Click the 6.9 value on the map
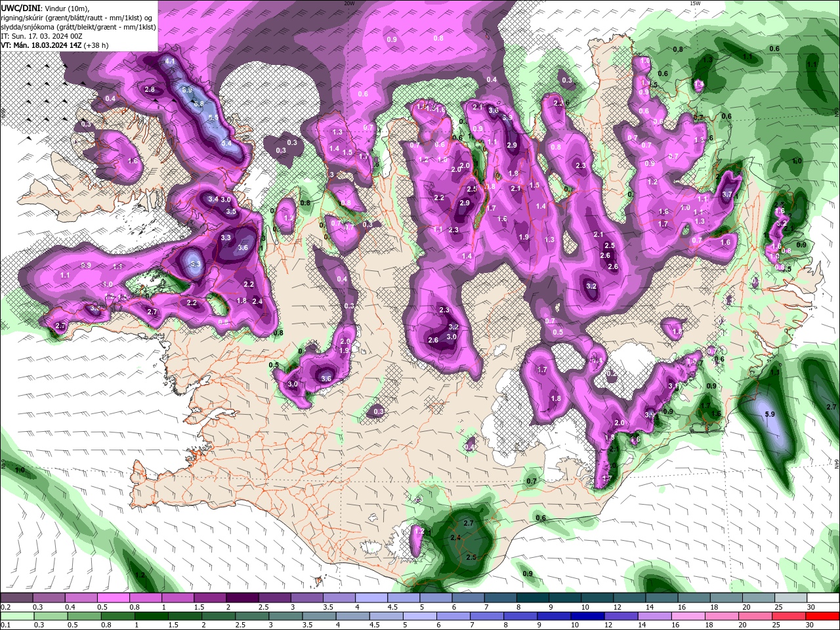 (186, 91)
